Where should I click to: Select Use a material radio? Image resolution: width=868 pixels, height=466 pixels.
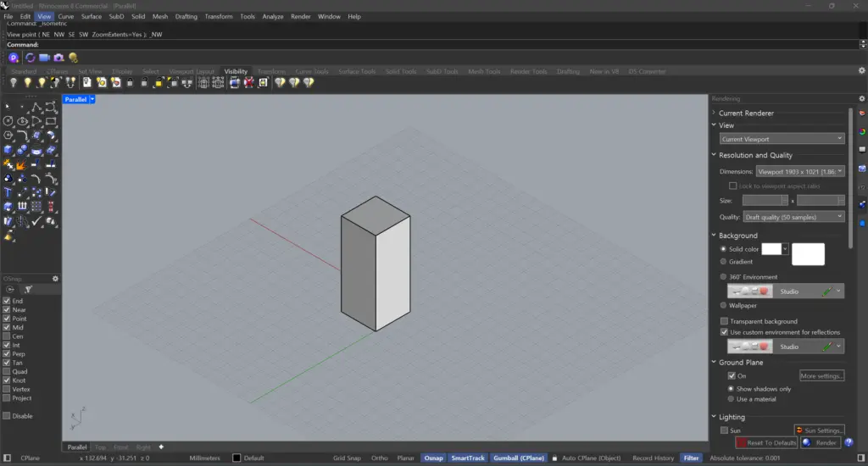pyautogui.click(x=731, y=399)
